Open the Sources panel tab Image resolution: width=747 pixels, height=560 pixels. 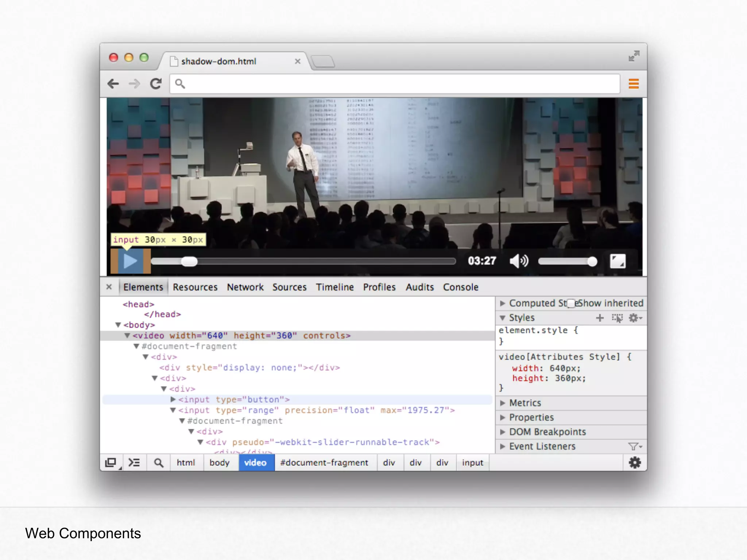(290, 287)
